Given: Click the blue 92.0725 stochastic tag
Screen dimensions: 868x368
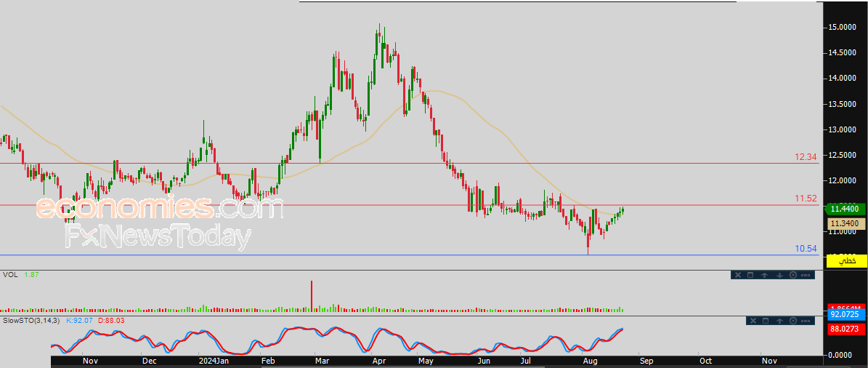Looking at the screenshot, I should (x=846, y=314).
